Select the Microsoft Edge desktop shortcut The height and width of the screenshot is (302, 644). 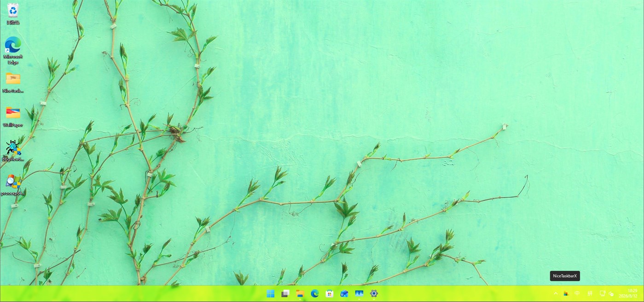pyautogui.click(x=13, y=50)
